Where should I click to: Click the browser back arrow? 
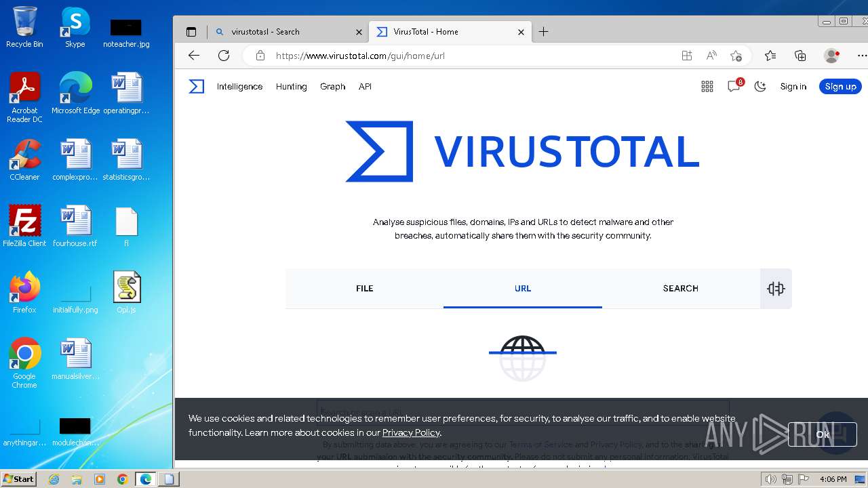194,56
